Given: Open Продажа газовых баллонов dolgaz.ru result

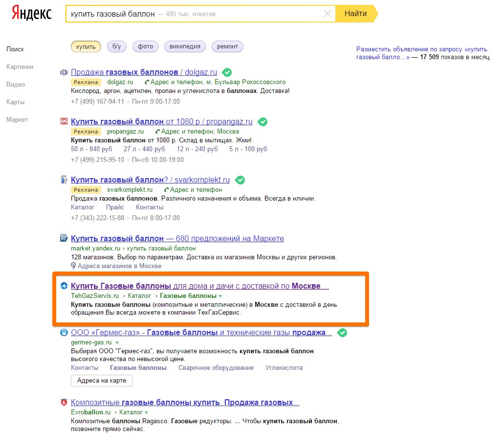Looking at the screenshot, I should (144, 72).
